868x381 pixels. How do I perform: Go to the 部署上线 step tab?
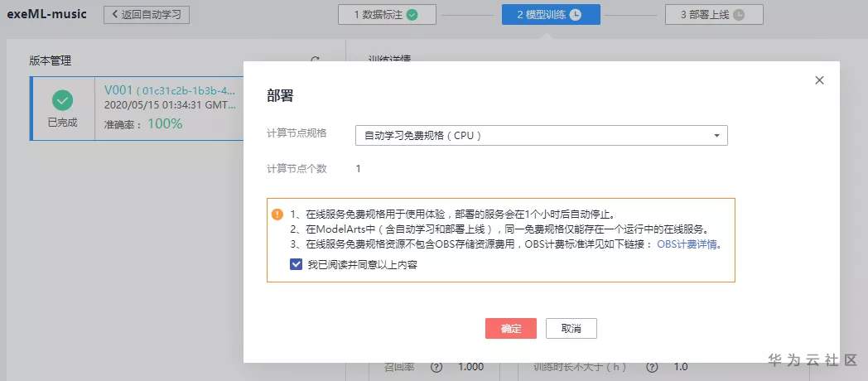point(713,14)
